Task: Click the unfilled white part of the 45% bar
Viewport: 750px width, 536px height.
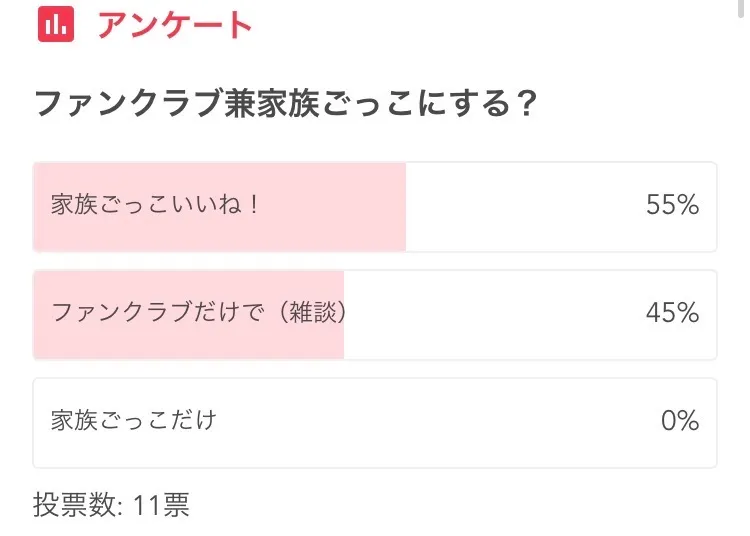Action: (490, 313)
